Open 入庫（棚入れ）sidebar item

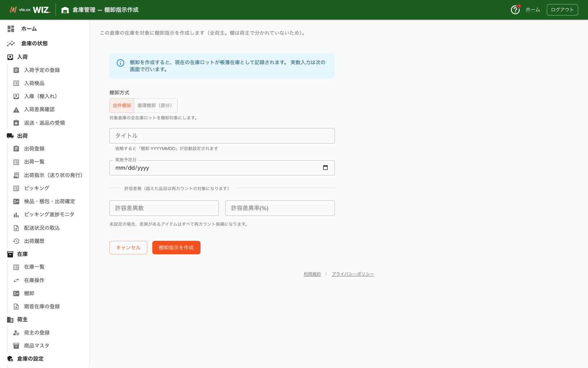point(42,96)
